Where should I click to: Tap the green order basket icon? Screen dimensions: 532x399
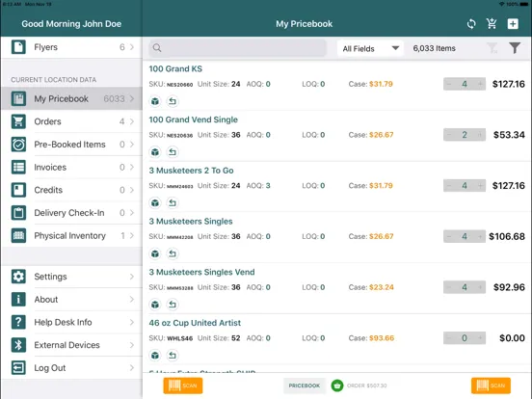[337, 386]
